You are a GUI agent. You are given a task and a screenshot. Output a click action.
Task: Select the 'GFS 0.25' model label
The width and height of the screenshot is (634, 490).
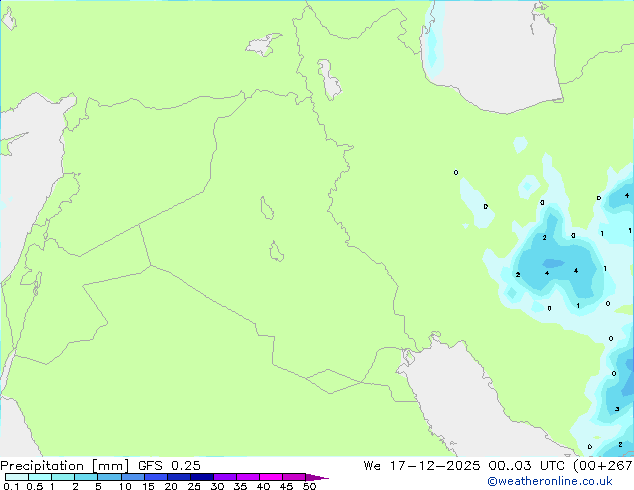pyautogui.click(x=169, y=466)
